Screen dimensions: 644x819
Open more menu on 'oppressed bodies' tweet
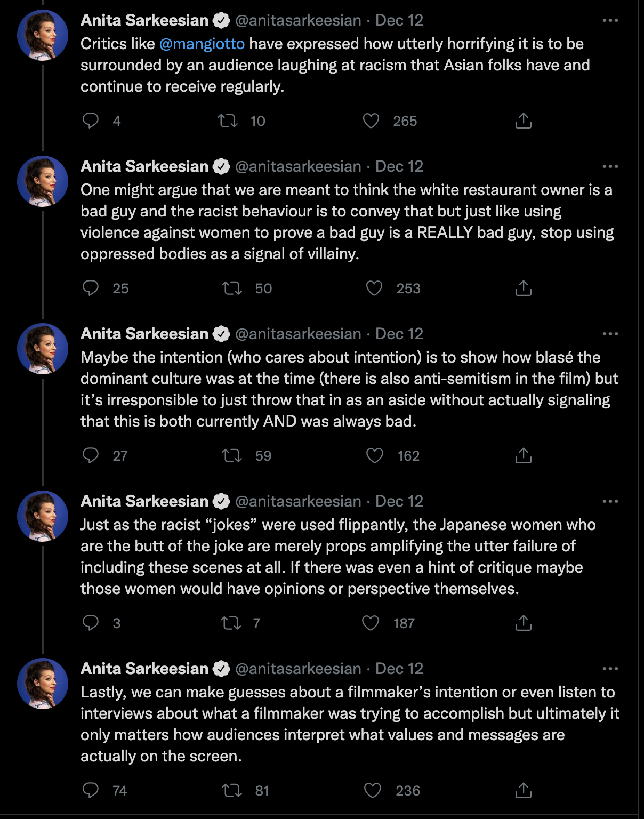[610, 166]
